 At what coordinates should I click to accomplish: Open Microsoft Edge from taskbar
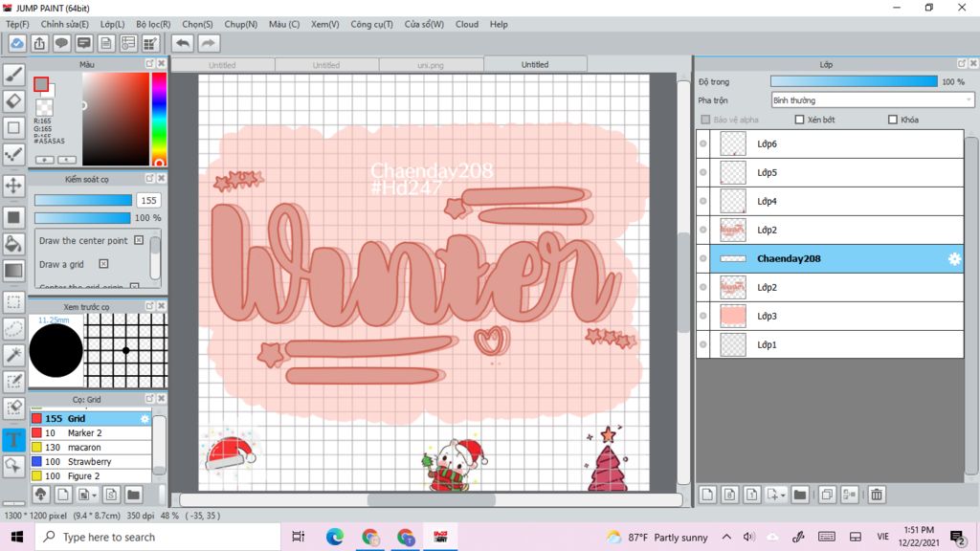tap(335, 537)
